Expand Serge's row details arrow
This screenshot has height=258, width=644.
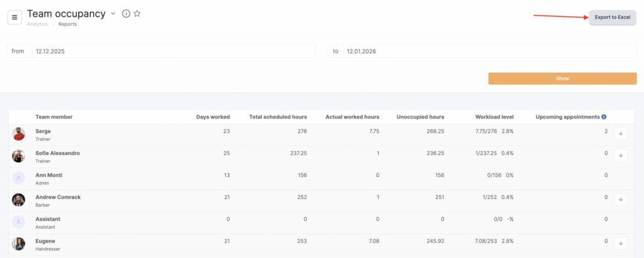(620, 133)
